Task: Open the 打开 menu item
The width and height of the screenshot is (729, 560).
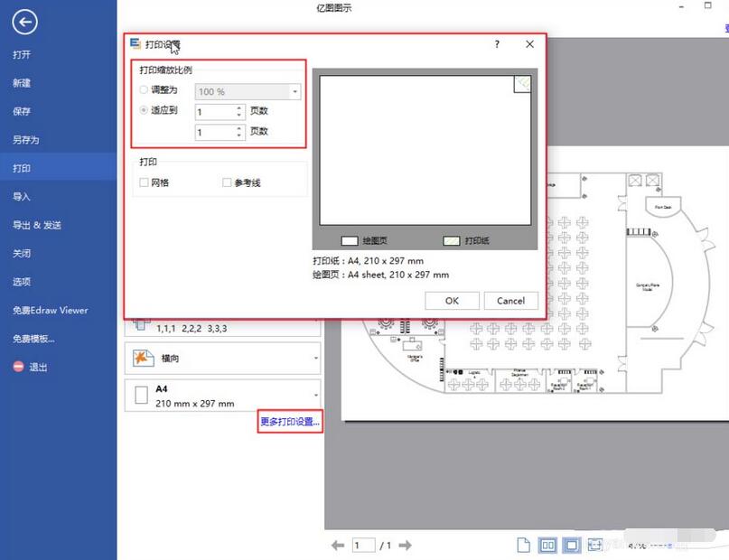Action: 22,55
